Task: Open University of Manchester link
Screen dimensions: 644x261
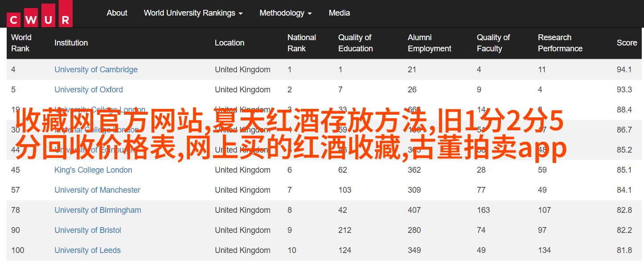Action: point(97,190)
